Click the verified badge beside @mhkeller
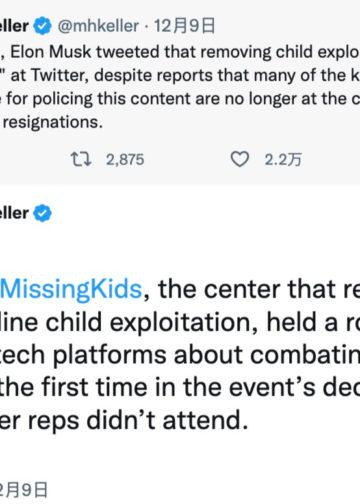 click(x=41, y=26)
